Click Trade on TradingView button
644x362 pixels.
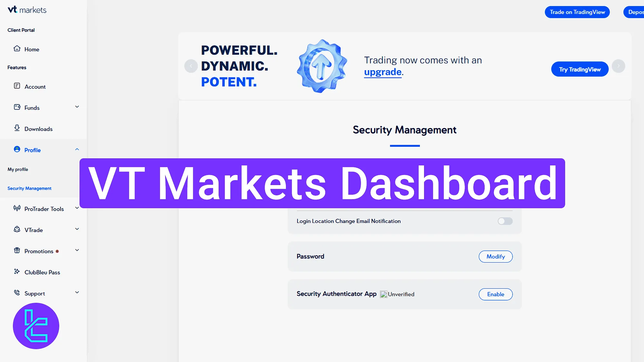point(577,12)
